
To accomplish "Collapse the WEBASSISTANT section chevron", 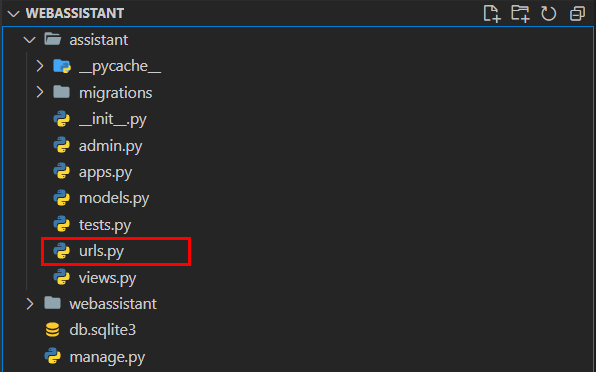I will click(x=13, y=14).
